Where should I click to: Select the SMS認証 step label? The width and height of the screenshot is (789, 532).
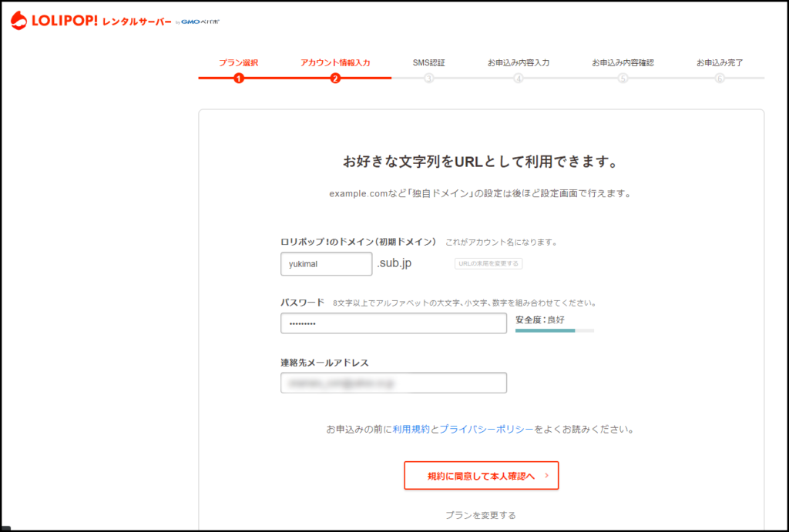point(429,62)
